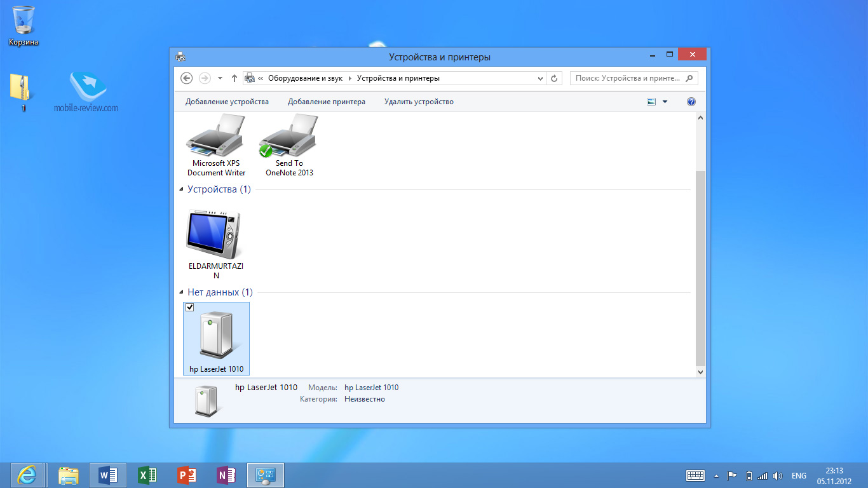Open the zipped folder named 1
The image size is (868, 488).
click(21, 91)
